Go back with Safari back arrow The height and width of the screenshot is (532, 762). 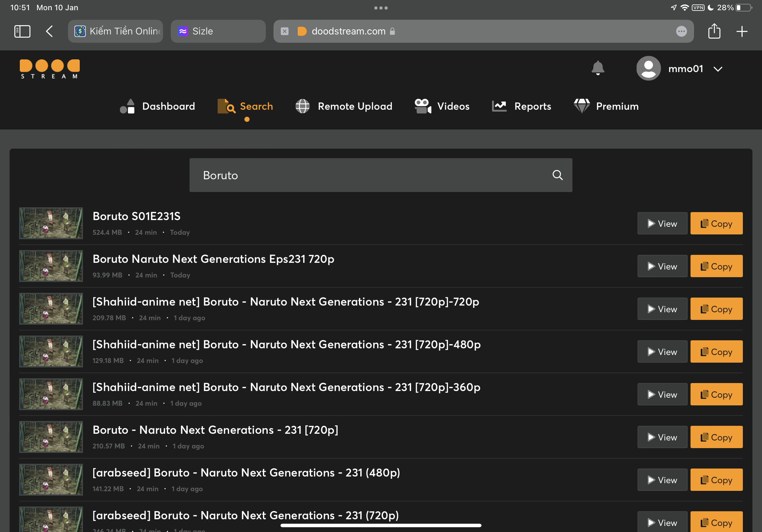pos(49,31)
